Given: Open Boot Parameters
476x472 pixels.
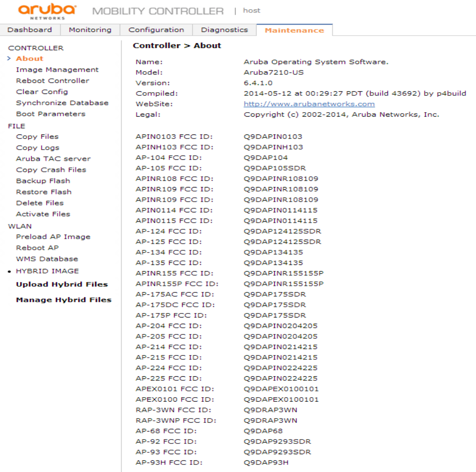Looking at the screenshot, I should tap(51, 114).
